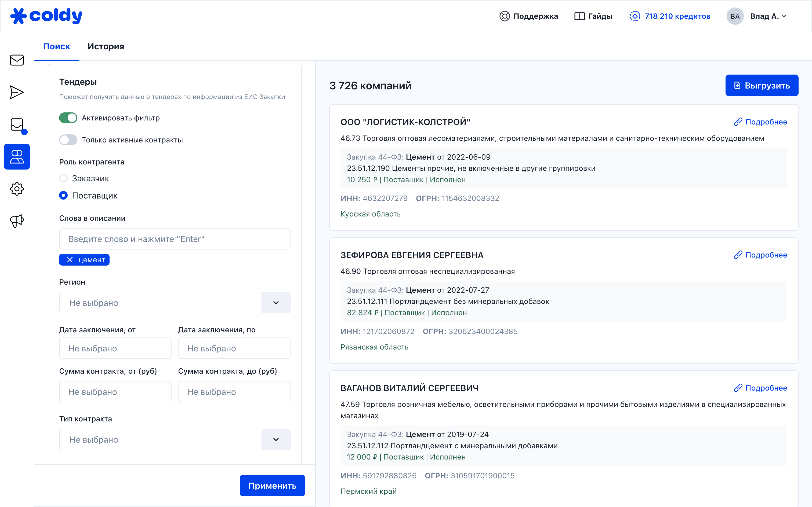Disable the Активировать фильтр toggle
This screenshot has width=812, height=507.
coord(68,118)
